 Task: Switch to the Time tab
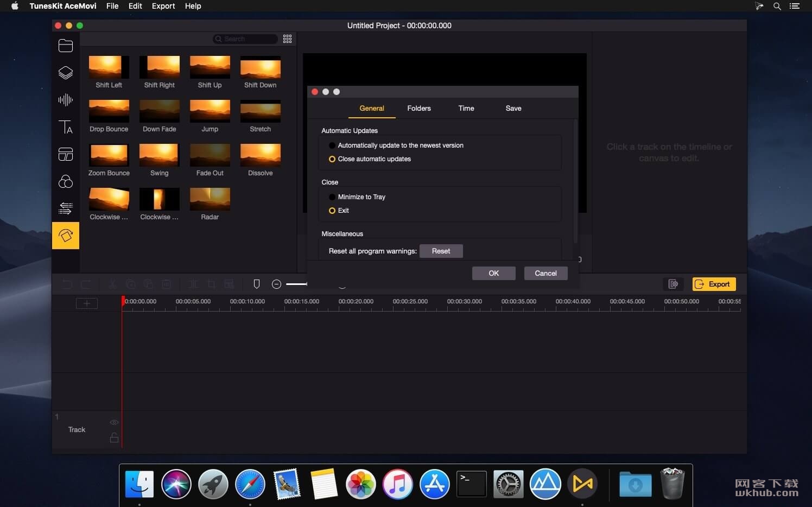[x=466, y=109]
